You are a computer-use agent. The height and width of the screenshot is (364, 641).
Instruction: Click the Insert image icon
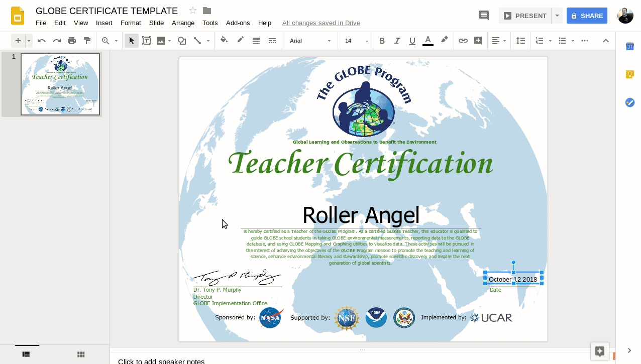tap(161, 41)
